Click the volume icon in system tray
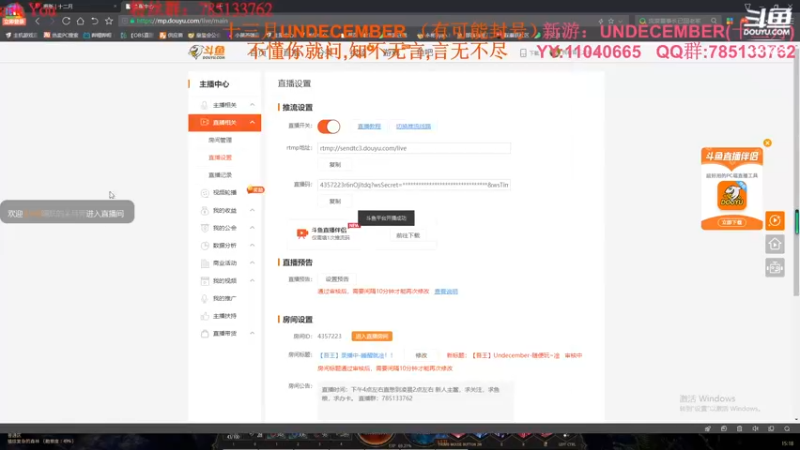 pos(755,429)
